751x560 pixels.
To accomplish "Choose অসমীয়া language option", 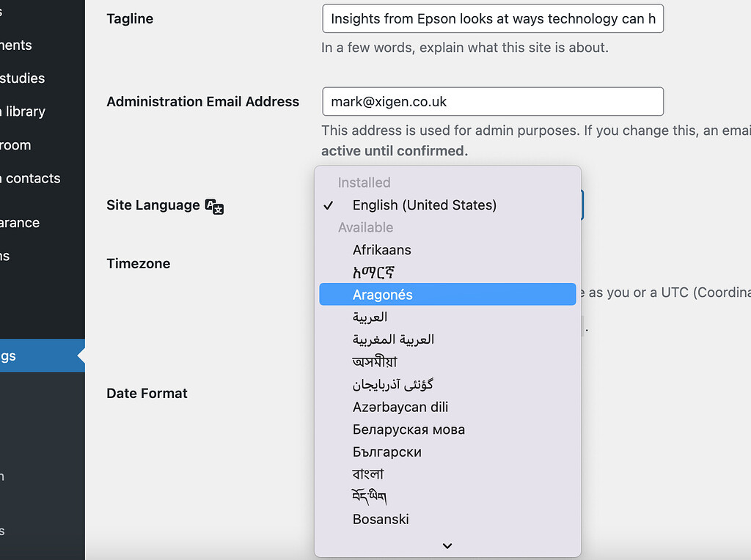I will (x=375, y=361).
